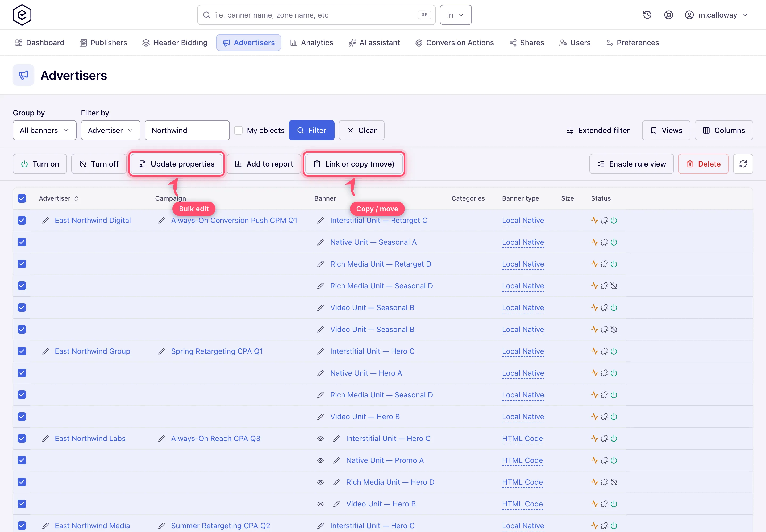Open the Analytics tab
The image size is (766, 532).
tap(312, 43)
